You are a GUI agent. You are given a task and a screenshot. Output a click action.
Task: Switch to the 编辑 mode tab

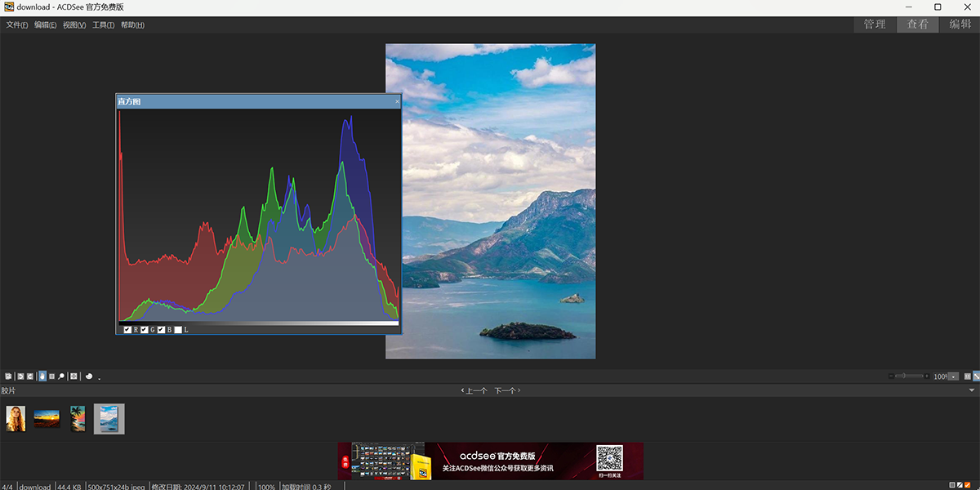(x=960, y=24)
